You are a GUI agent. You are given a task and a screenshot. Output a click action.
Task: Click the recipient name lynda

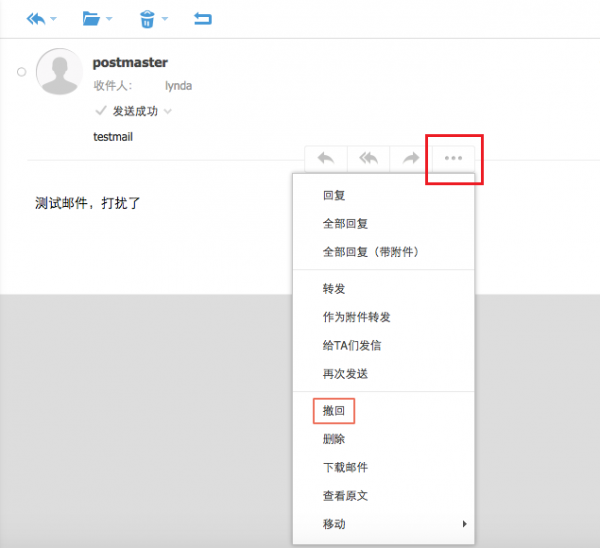point(178,86)
